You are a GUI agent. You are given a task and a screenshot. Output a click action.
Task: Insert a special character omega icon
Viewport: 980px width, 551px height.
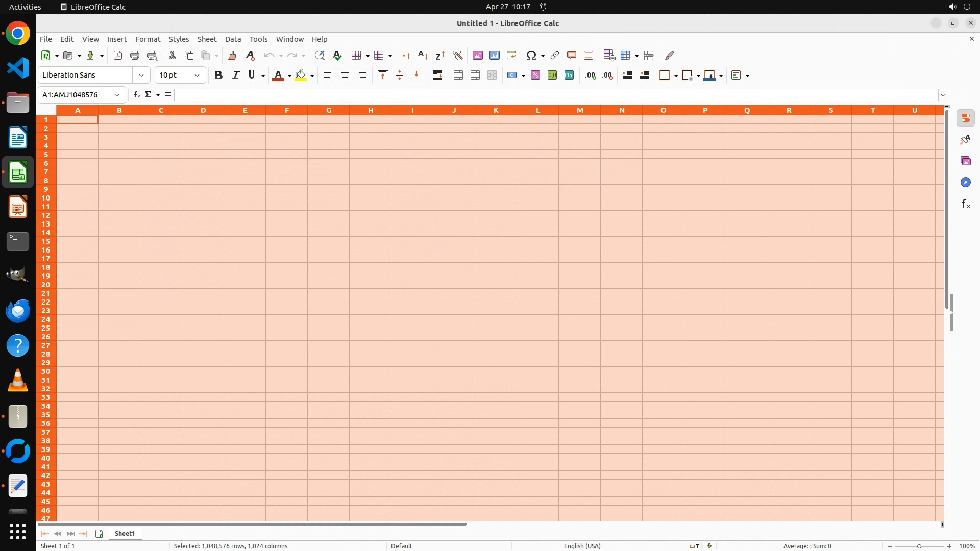pos(531,55)
